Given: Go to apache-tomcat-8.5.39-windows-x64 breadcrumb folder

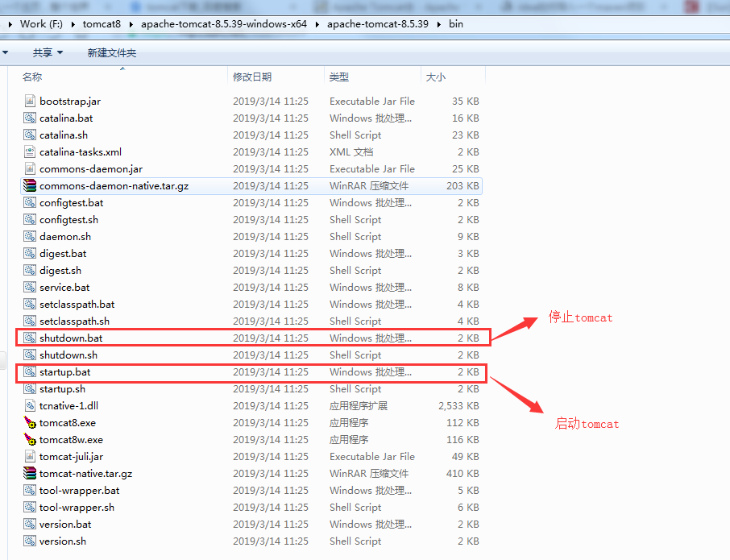Looking at the screenshot, I should coord(224,24).
